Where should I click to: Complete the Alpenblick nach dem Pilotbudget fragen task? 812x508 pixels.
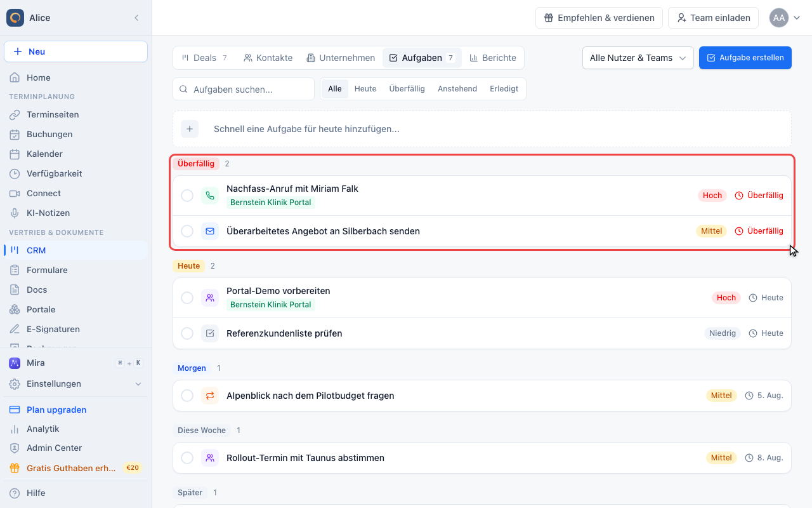187,396
